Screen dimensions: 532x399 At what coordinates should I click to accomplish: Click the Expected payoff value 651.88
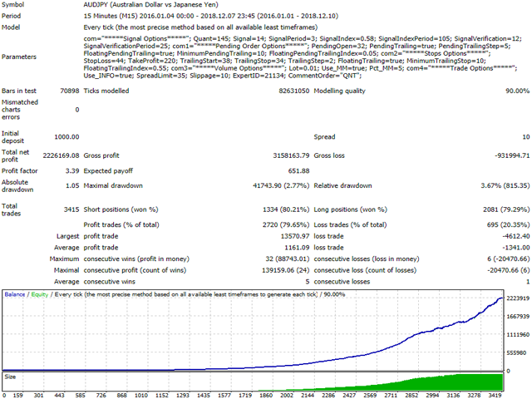298,171
